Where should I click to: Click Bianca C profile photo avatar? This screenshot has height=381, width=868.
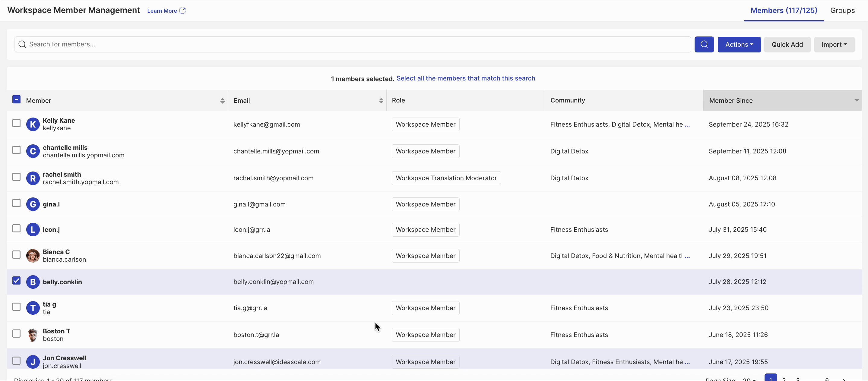pos(33,256)
